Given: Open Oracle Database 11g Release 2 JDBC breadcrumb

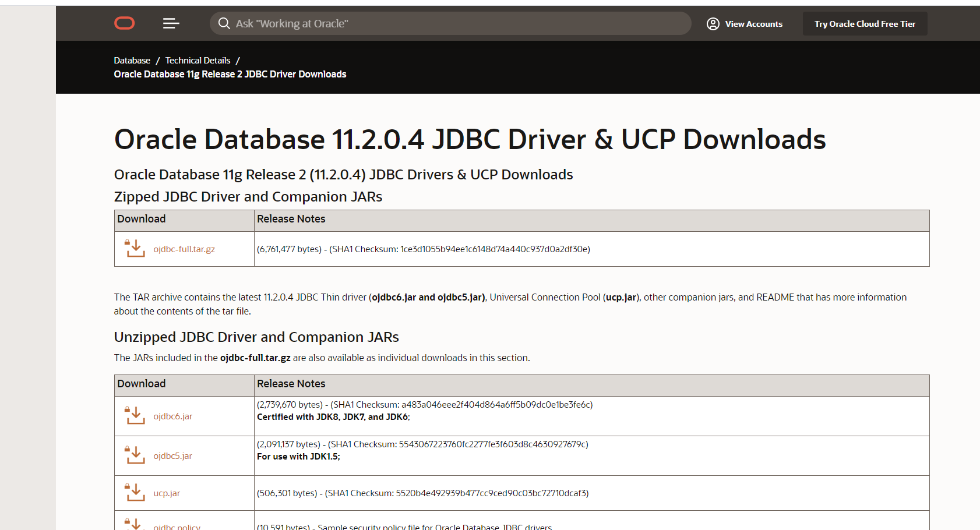Looking at the screenshot, I should pyautogui.click(x=230, y=74).
